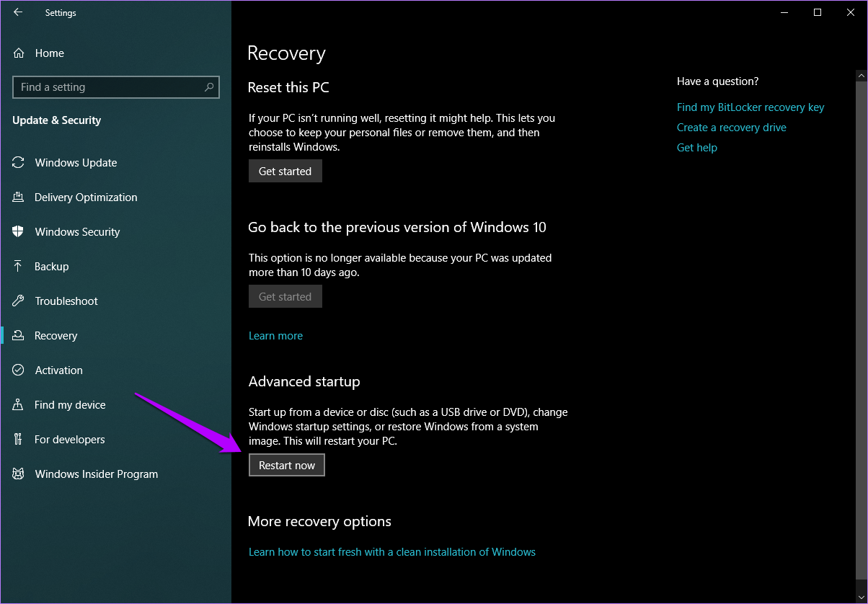Click the Recovery icon in sidebar
The height and width of the screenshot is (604, 868).
point(19,336)
